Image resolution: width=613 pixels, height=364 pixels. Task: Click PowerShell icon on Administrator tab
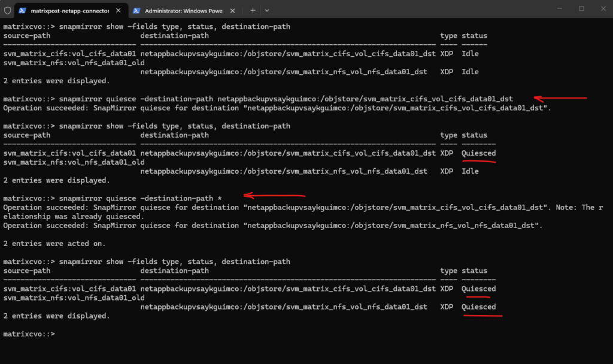(136, 10)
